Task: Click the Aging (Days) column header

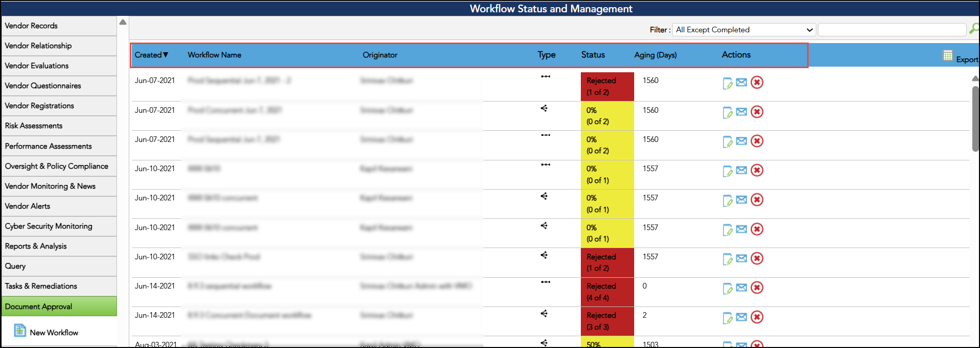Action: (x=655, y=55)
